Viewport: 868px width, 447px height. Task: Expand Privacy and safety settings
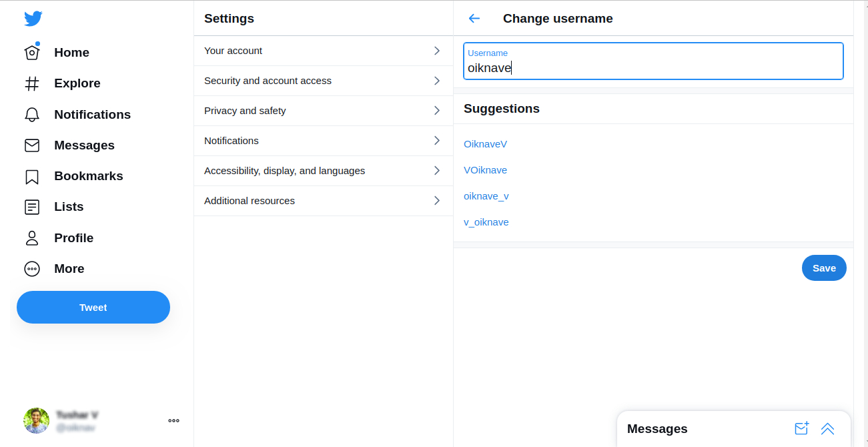point(323,111)
